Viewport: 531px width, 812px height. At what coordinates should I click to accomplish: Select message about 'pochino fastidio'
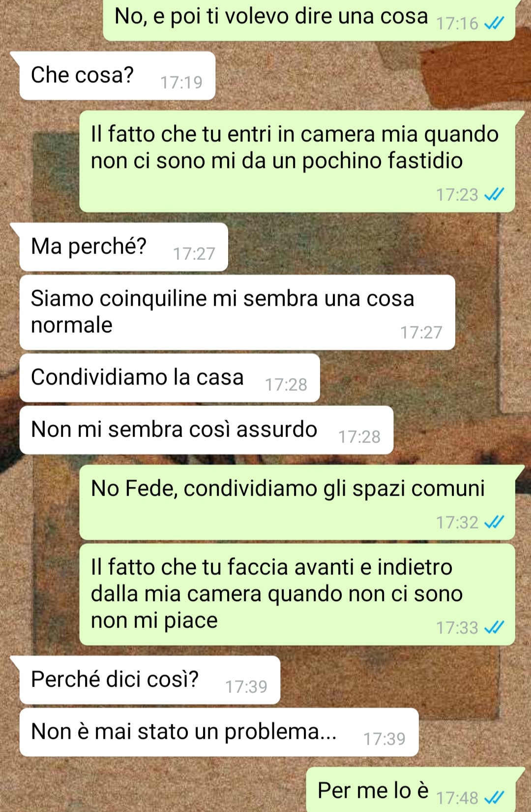point(297,161)
